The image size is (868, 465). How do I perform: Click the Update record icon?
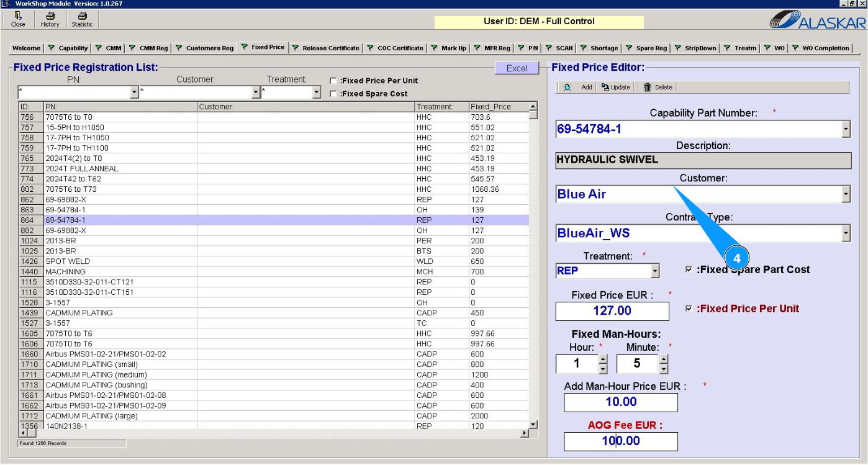click(605, 88)
